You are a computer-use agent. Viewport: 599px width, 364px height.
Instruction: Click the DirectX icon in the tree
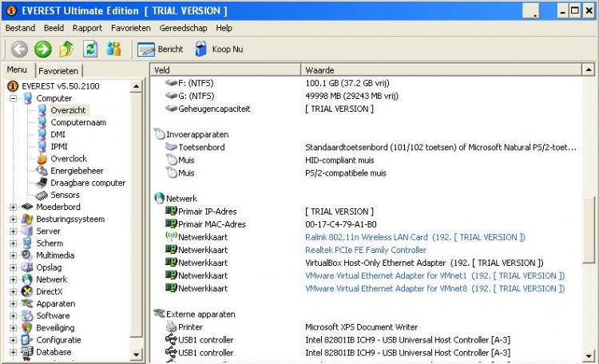click(27, 291)
